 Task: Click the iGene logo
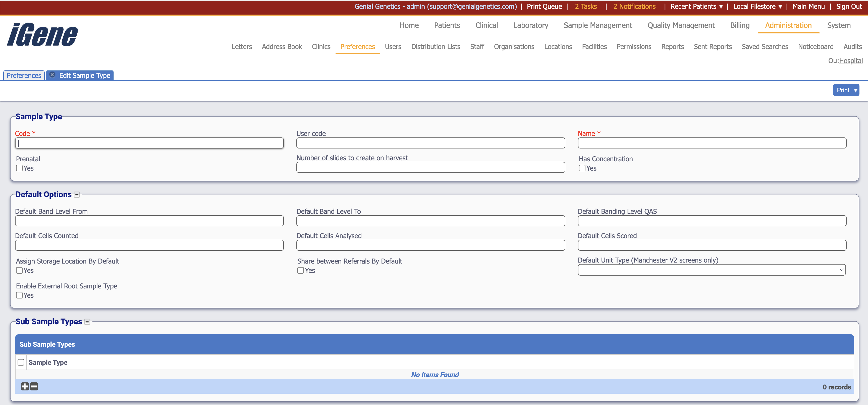(42, 34)
